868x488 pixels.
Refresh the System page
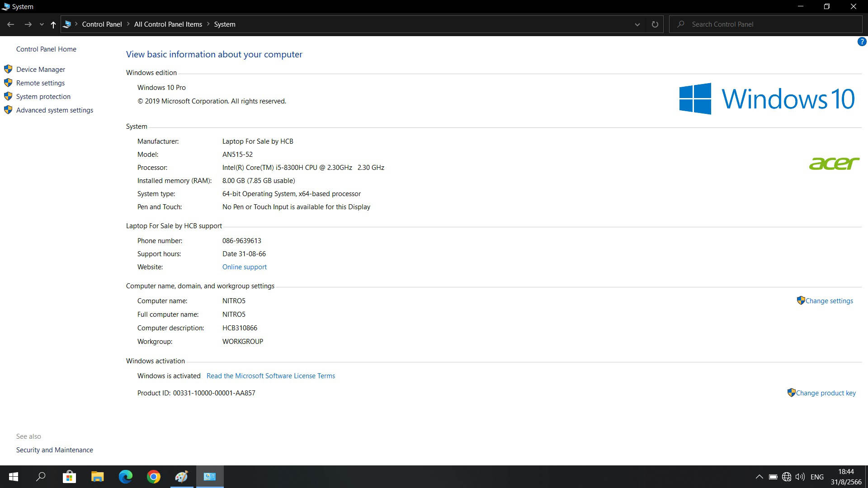point(655,24)
